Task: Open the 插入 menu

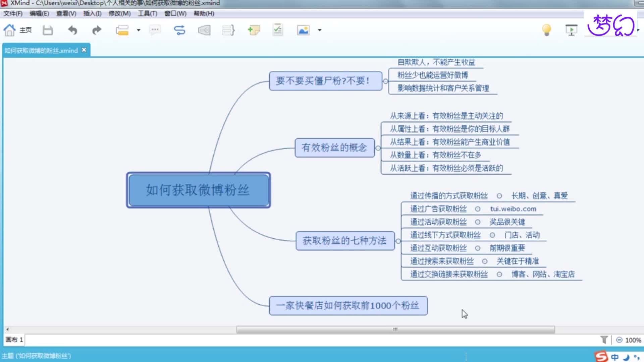Action: [92, 14]
